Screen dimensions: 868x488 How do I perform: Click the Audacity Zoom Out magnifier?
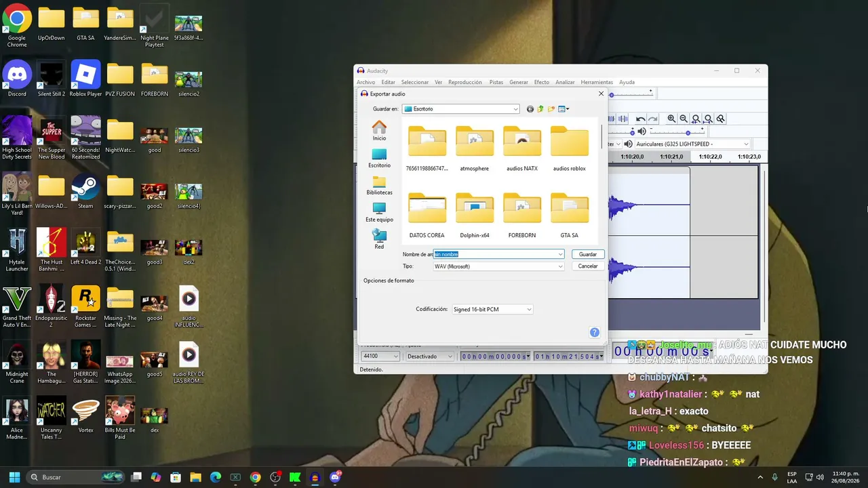click(684, 119)
